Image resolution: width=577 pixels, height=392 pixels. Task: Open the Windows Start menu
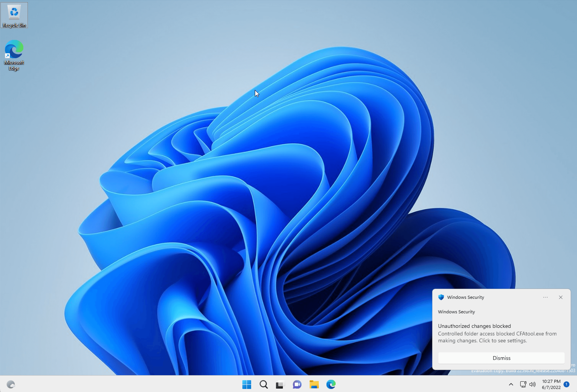247,384
